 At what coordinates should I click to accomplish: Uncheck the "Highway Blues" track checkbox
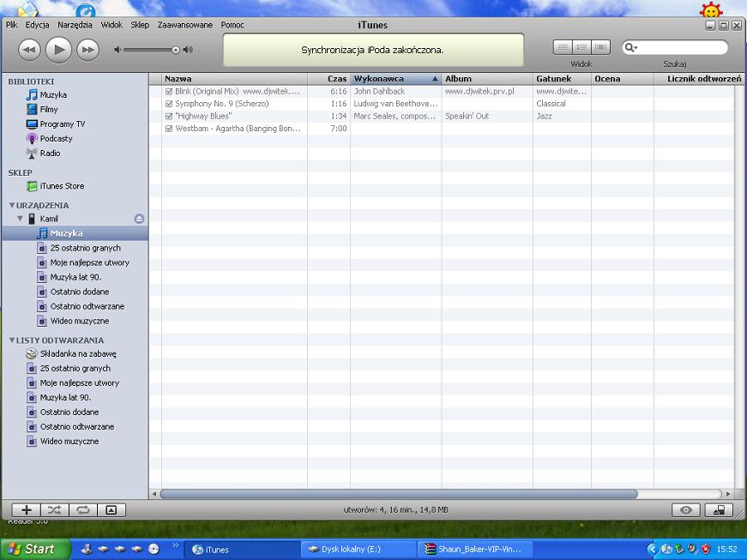pos(169,116)
